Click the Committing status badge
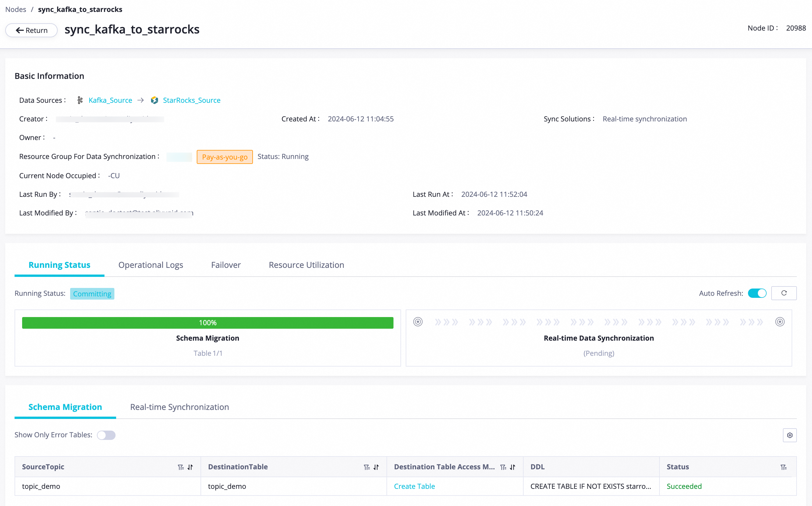Screen dimensions: 812x506 click(x=92, y=293)
